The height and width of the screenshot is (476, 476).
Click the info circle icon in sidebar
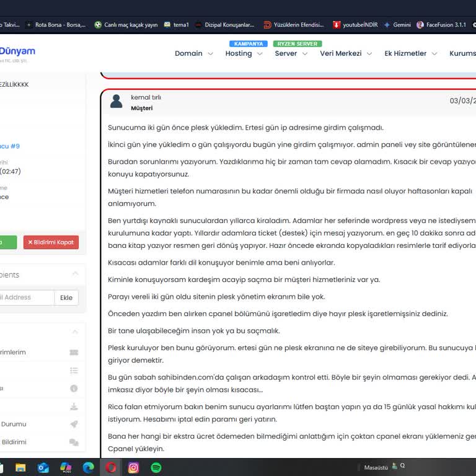click(x=74, y=388)
